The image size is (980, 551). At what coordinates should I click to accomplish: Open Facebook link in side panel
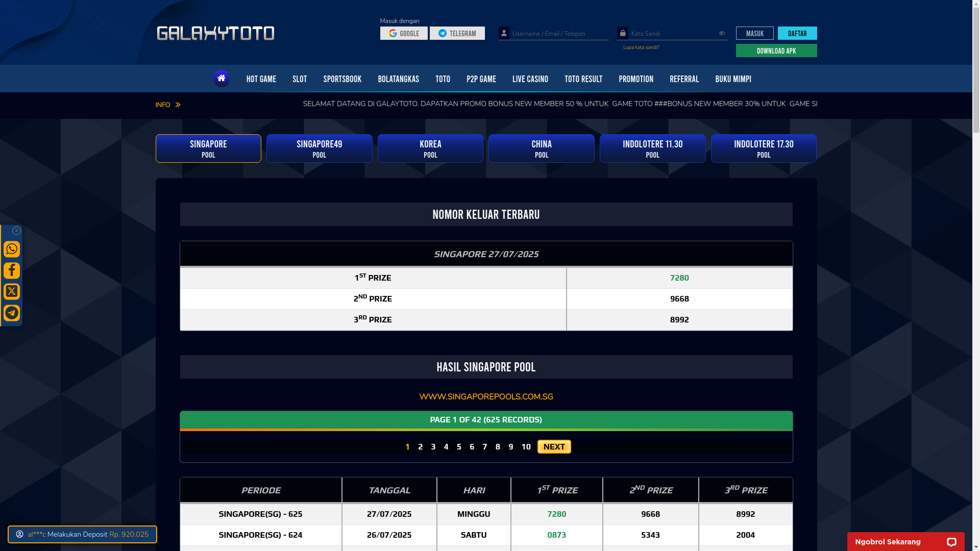coord(12,270)
